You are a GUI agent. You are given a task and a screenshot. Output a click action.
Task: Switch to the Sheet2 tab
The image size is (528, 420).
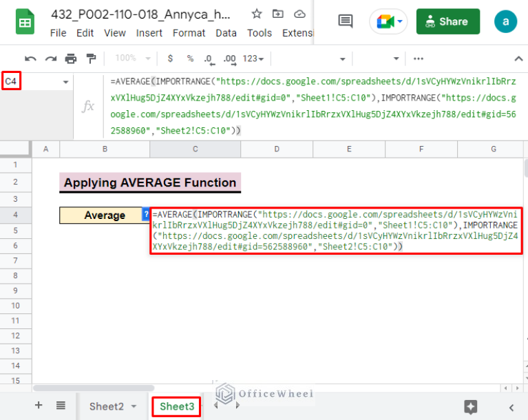click(107, 406)
